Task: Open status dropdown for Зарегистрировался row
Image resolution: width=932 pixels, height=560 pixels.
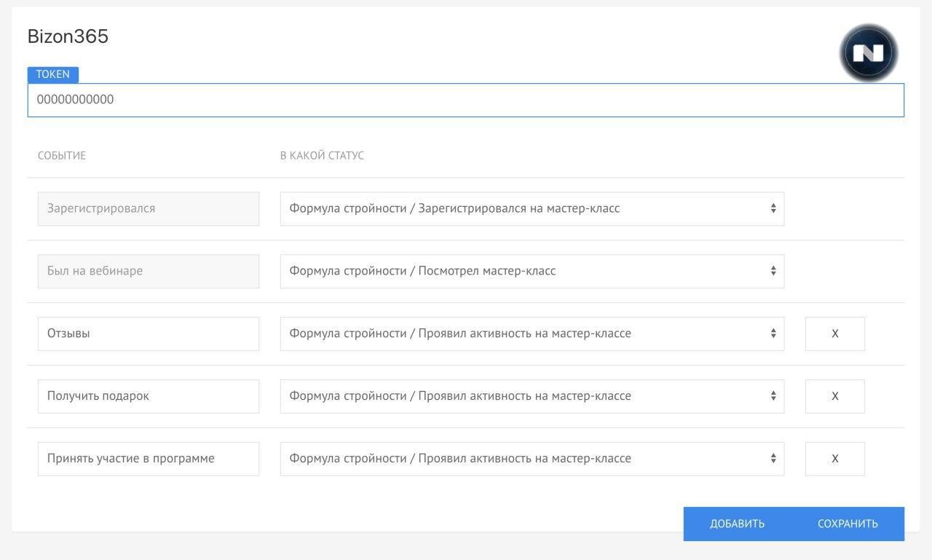Action: click(x=532, y=208)
